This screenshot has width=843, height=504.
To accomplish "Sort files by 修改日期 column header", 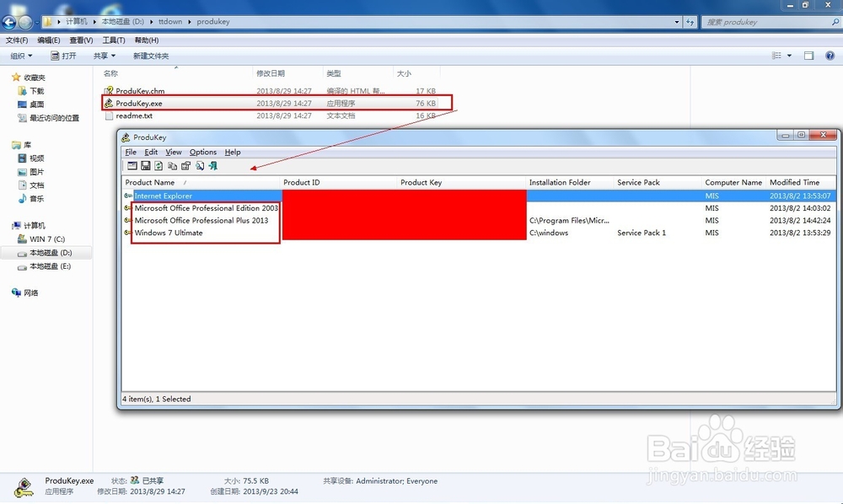I will coord(287,73).
